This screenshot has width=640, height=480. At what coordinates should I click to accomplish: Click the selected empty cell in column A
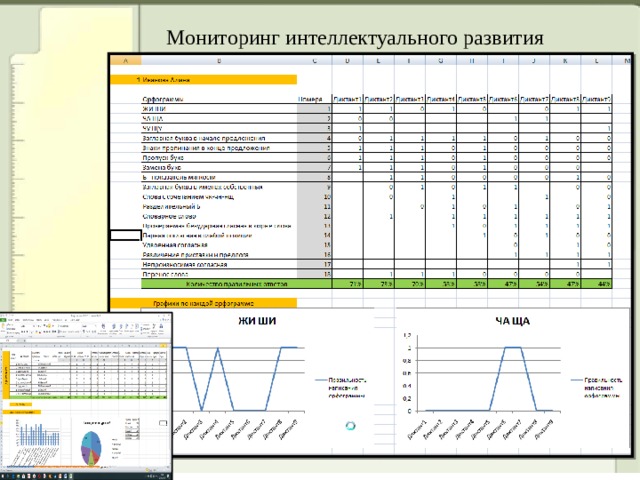126,235
